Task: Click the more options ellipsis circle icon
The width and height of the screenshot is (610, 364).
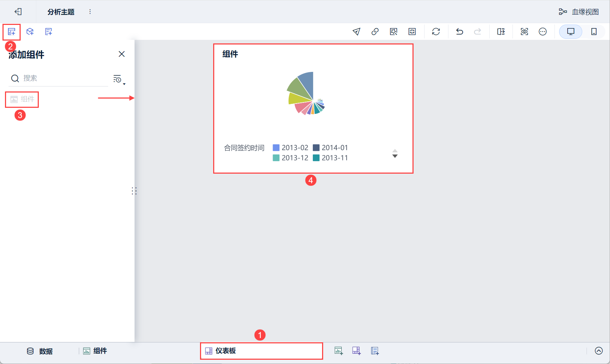Action: tap(543, 32)
